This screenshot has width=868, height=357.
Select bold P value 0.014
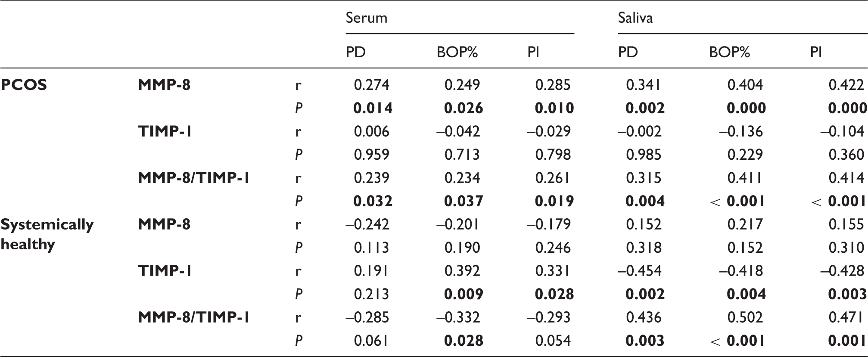(373, 108)
